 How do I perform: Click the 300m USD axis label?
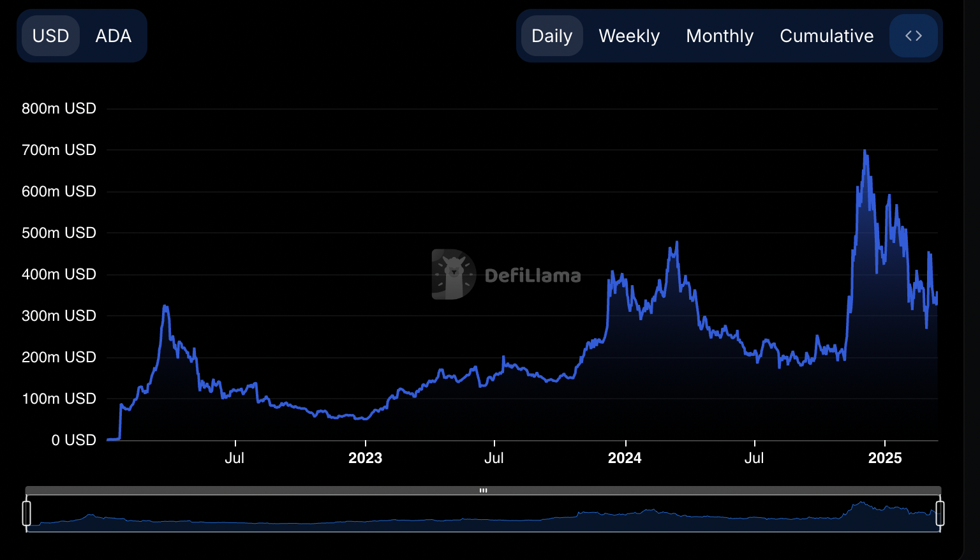[x=59, y=316]
